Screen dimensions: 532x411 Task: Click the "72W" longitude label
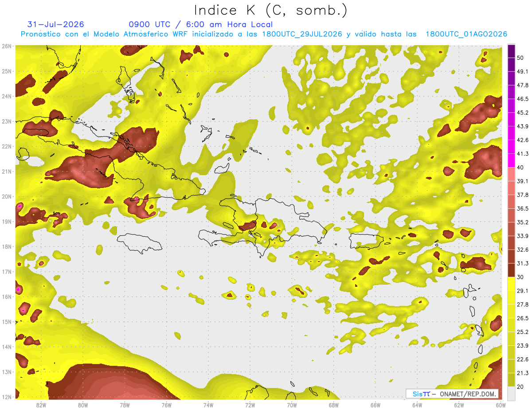coord(250,405)
